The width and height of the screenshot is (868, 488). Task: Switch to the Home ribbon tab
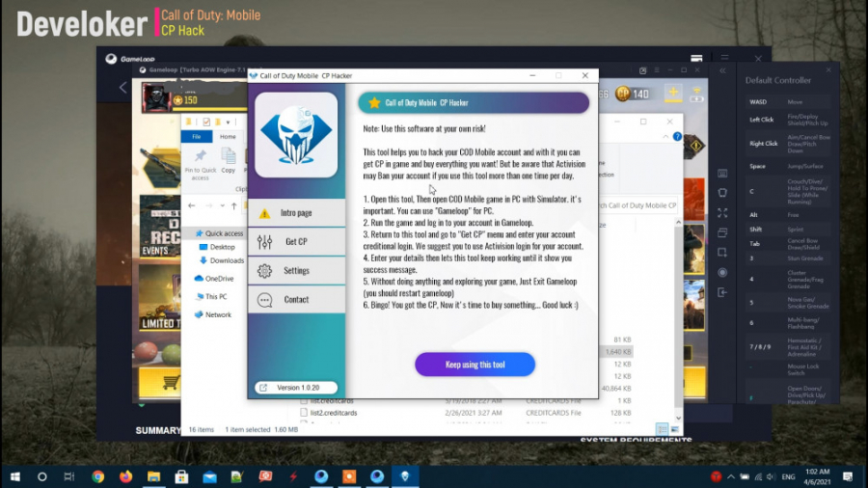pyautogui.click(x=228, y=137)
